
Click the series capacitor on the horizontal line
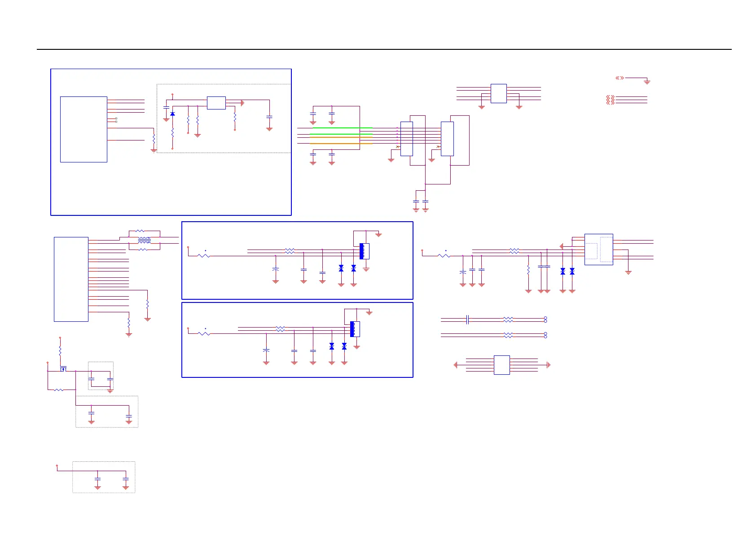[468, 320]
